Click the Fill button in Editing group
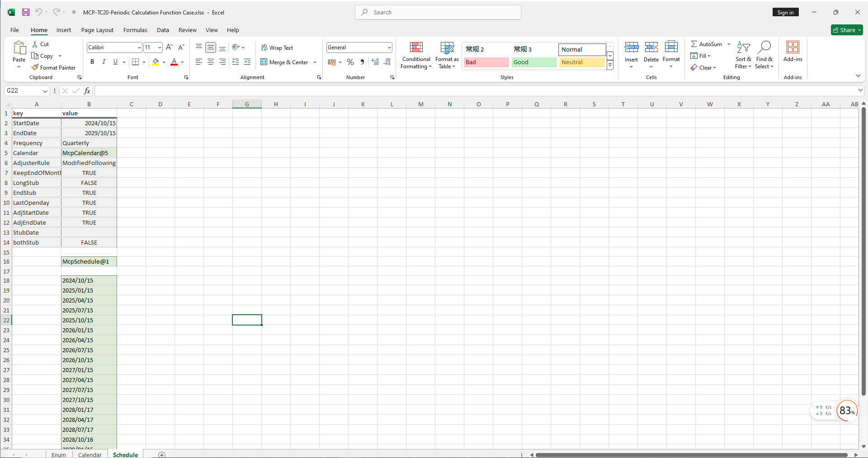The height and width of the screenshot is (458, 868). pyautogui.click(x=701, y=56)
